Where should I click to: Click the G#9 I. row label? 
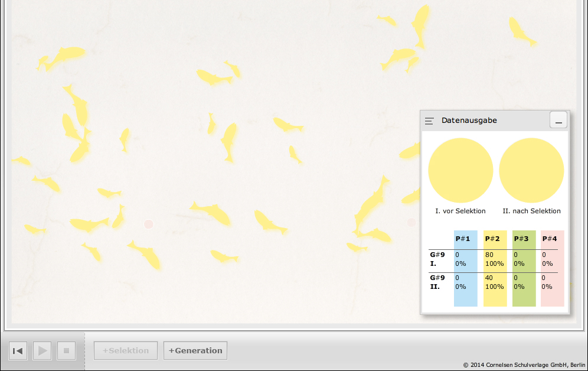tap(437, 259)
